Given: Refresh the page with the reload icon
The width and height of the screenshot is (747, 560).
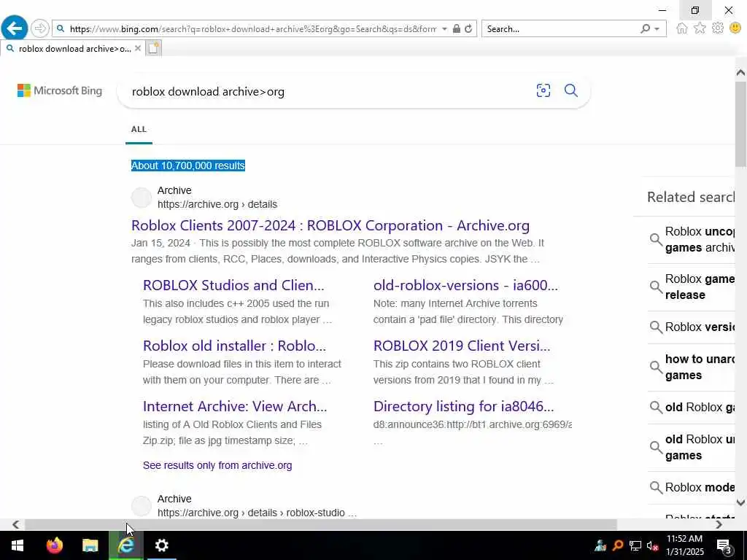Looking at the screenshot, I should [x=469, y=29].
